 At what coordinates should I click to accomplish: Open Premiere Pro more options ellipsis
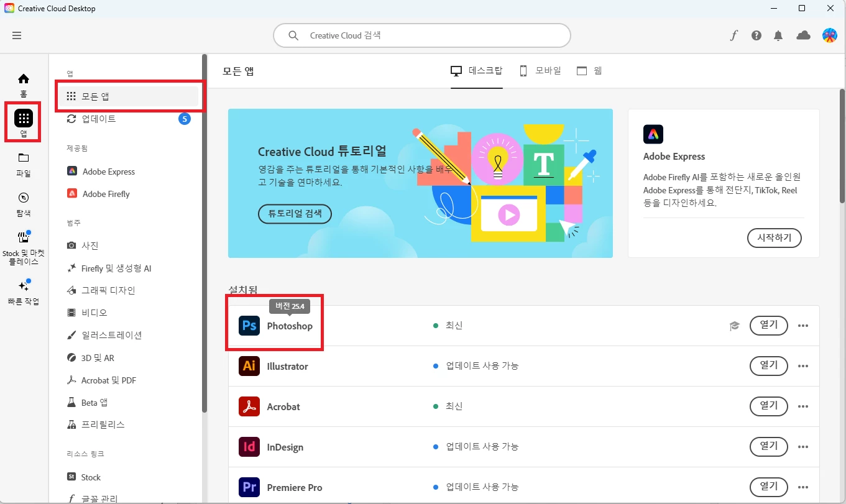(803, 487)
